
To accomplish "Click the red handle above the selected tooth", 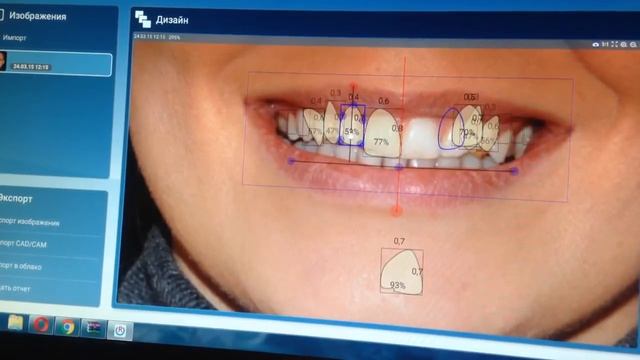I will tap(353, 86).
